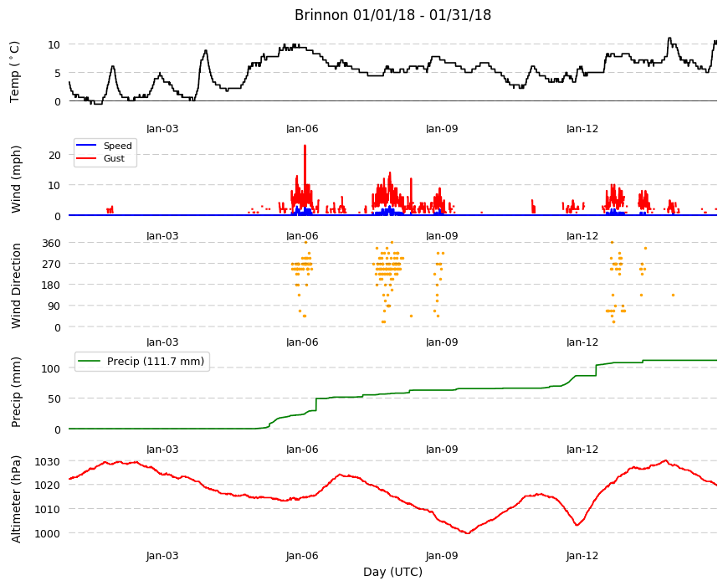Click the Jan-12 tick label under the altimeter plot
This screenshot has width=728, height=586.
click(x=582, y=555)
